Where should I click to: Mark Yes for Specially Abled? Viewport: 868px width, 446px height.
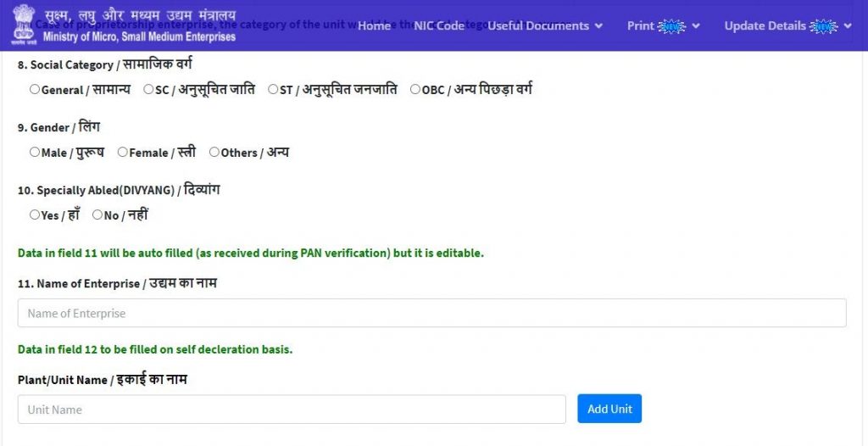point(35,215)
